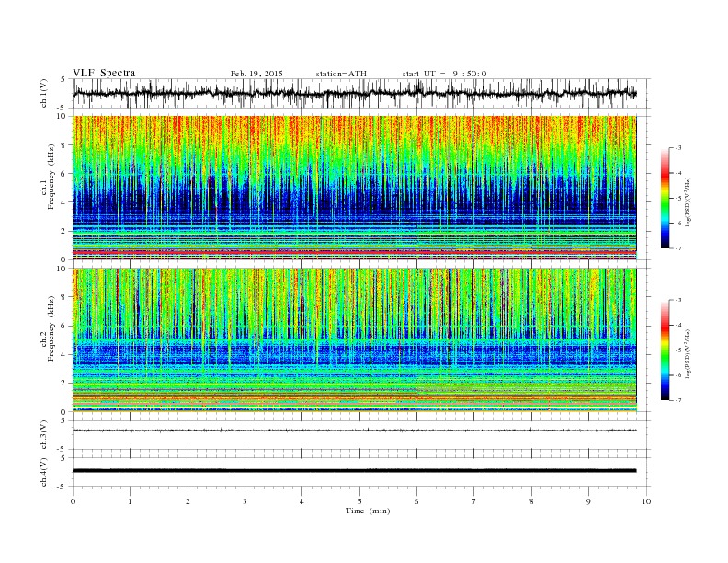Viewport: 728px width, 563px height.
Task: Click the ch.4 voltage trace
Action: coord(354,471)
